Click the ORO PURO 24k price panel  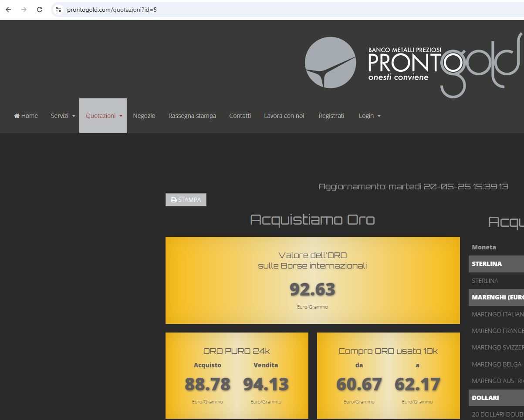(x=237, y=375)
